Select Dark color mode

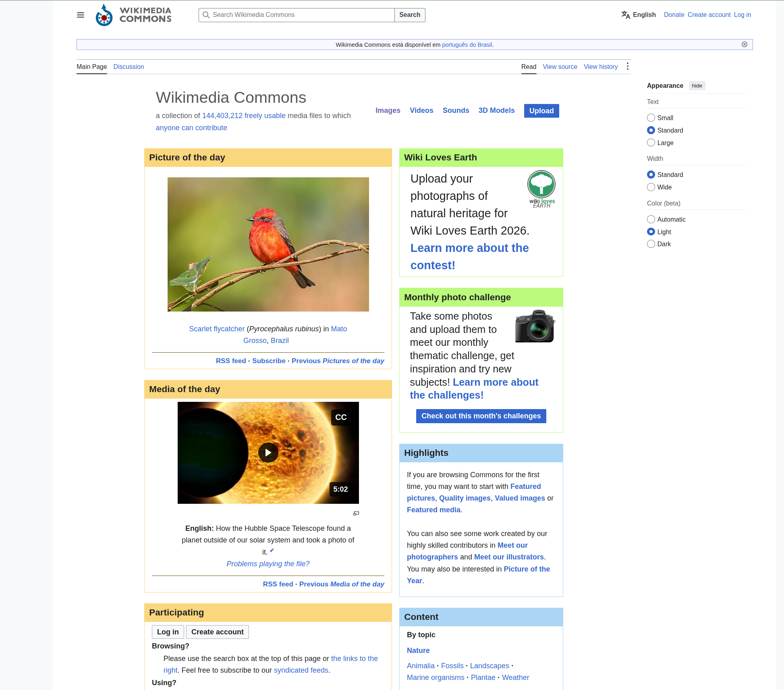651,244
